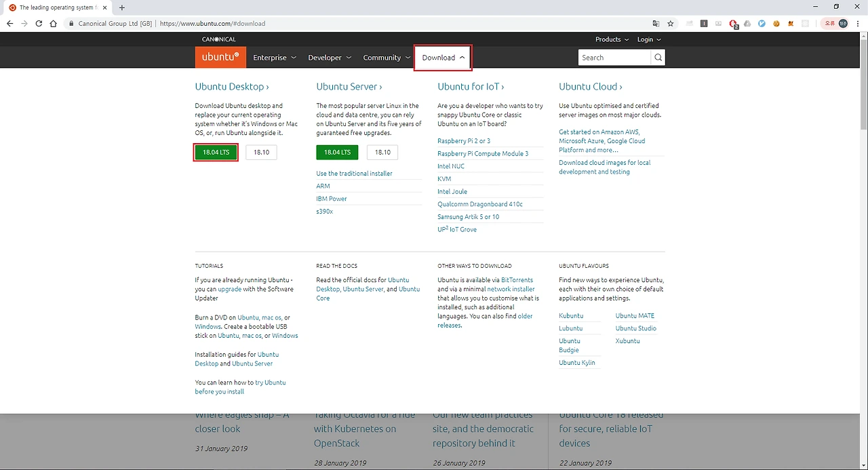Open the Community menu
The width and height of the screenshot is (868, 470).
pos(387,58)
